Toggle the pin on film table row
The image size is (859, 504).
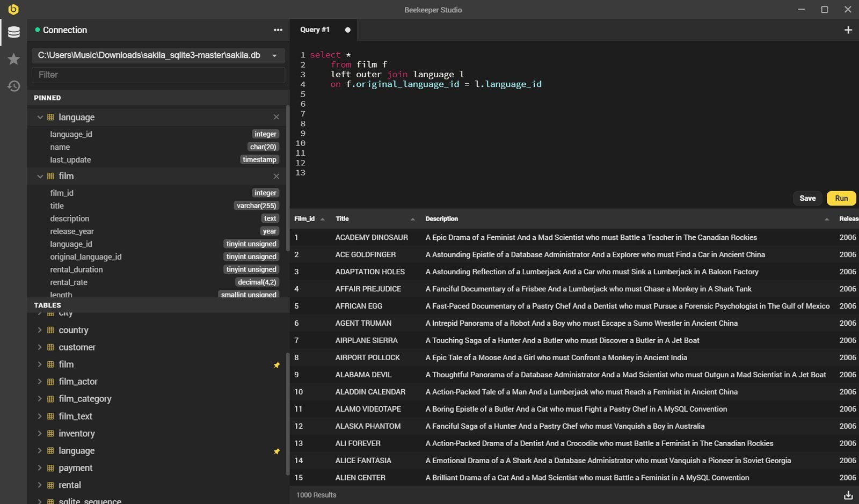click(276, 365)
